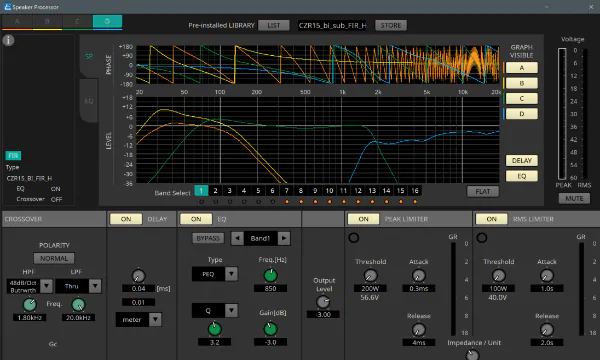Click the Delay time knob
Image resolution: width=600 pixels, height=360 pixels.
pos(139,276)
